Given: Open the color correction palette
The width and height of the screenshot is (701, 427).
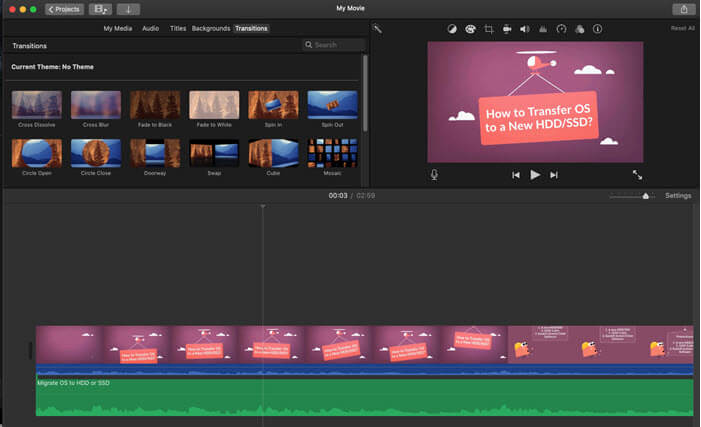Looking at the screenshot, I should (x=470, y=29).
